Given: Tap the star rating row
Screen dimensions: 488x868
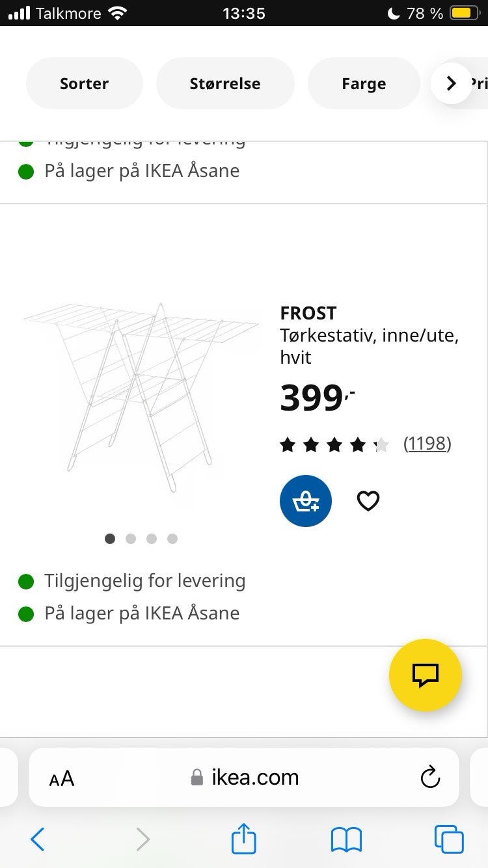Looking at the screenshot, I should (x=334, y=445).
